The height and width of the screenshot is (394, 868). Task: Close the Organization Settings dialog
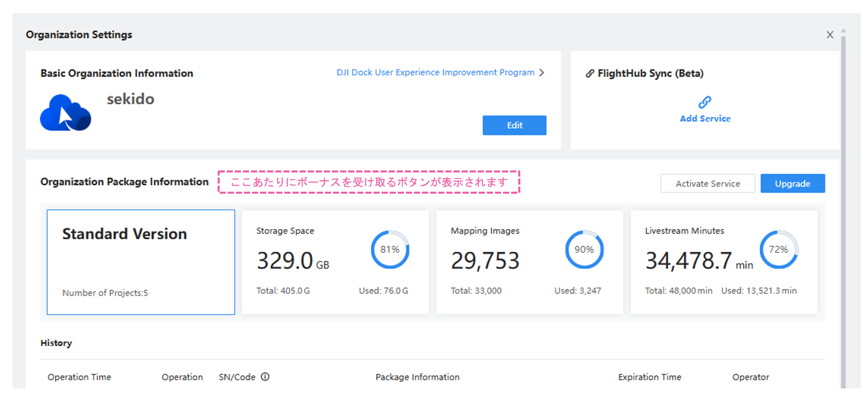(830, 35)
